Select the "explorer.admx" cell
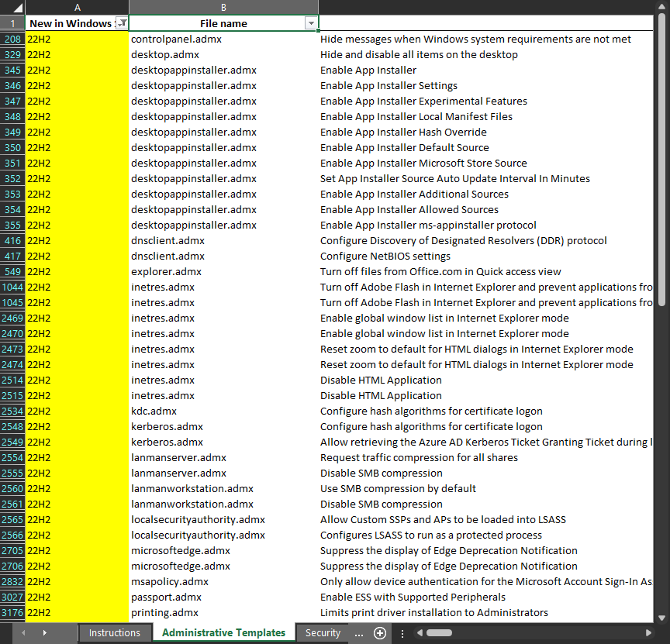670x644 pixels. tap(223, 271)
